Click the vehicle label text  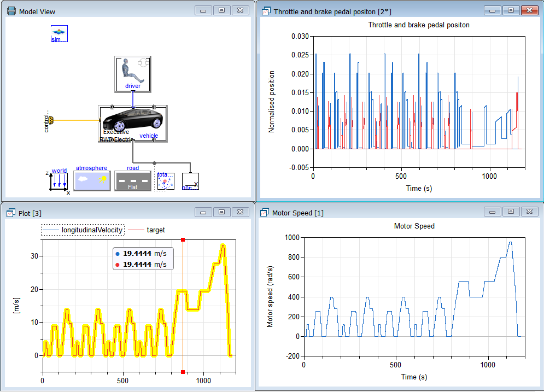(x=149, y=136)
